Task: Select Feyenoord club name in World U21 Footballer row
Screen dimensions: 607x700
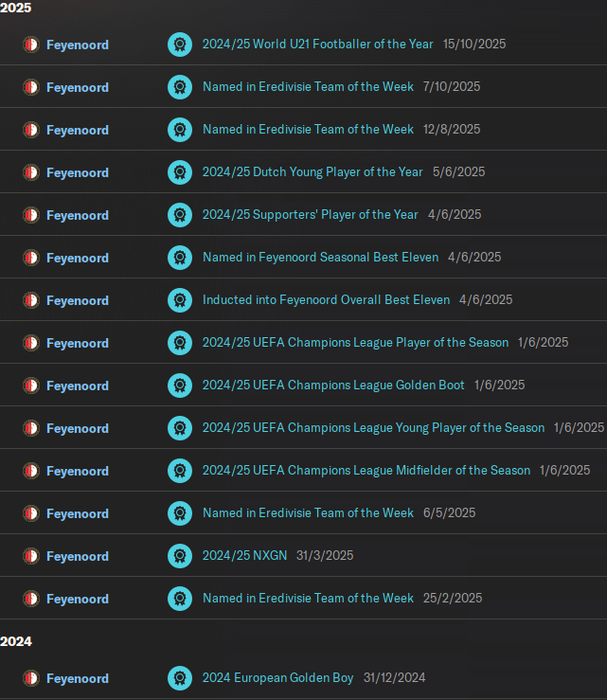Action: click(78, 45)
